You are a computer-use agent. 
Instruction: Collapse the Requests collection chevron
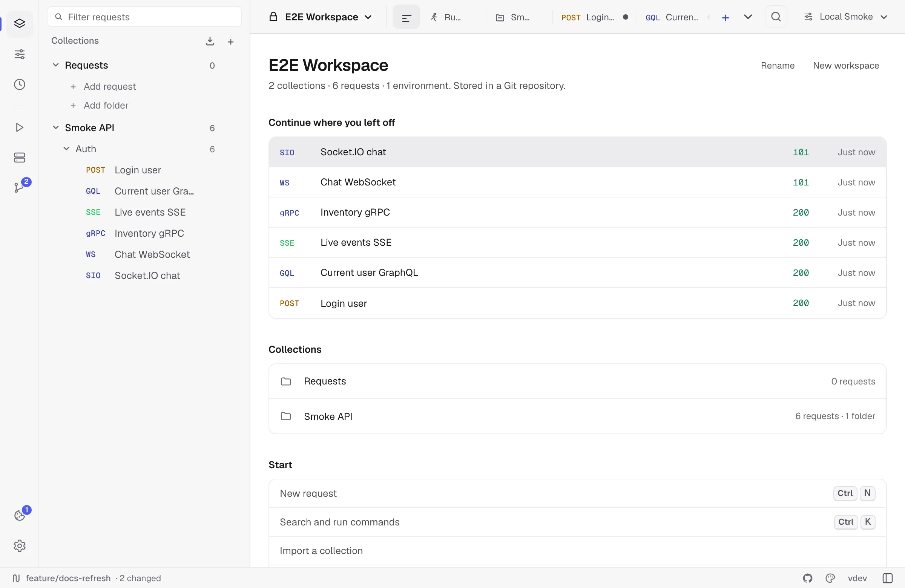click(x=55, y=65)
